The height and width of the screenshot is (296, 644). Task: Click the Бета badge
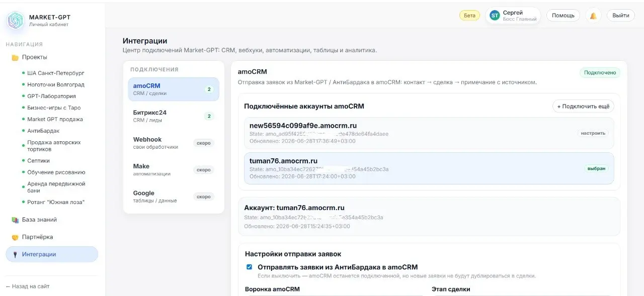469,16
